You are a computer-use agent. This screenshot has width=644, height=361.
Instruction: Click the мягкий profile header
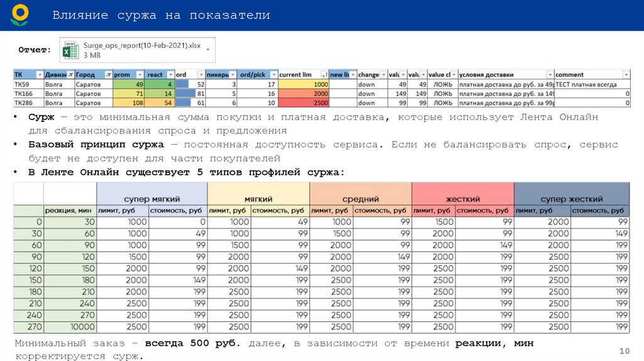pos(258,194)
